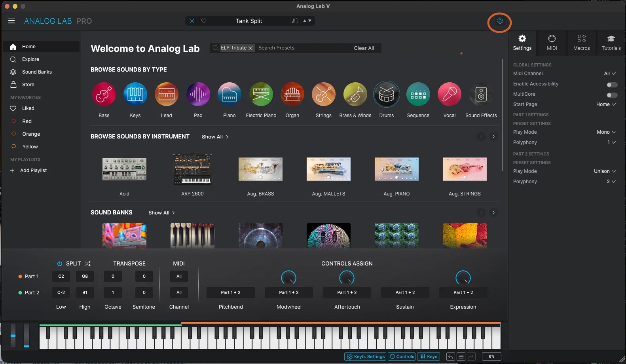Browse Organ sounds icon
Image resolution: width=626 pixels, height=364 pixels.
(292, 94)
